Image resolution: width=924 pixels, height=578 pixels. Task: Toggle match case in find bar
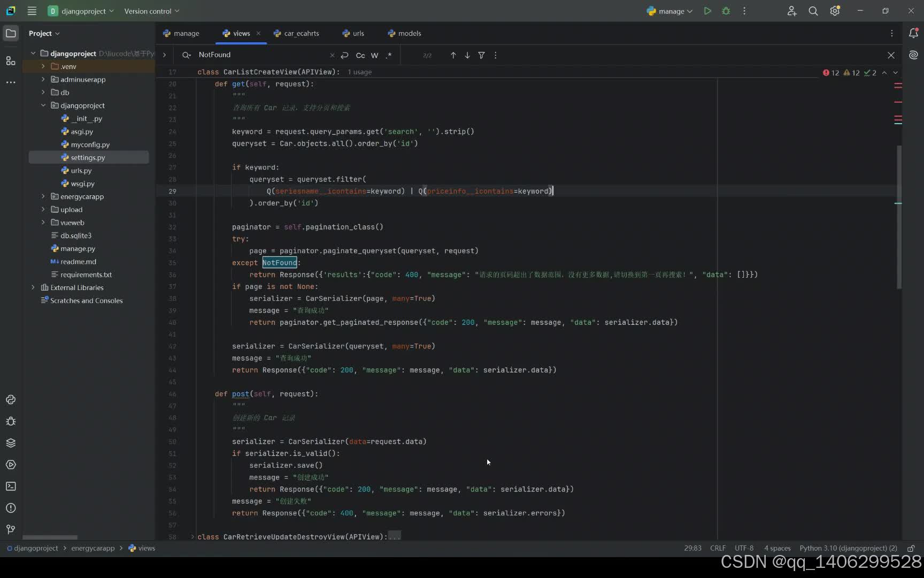pyautogui.click(x=360, y=55)
